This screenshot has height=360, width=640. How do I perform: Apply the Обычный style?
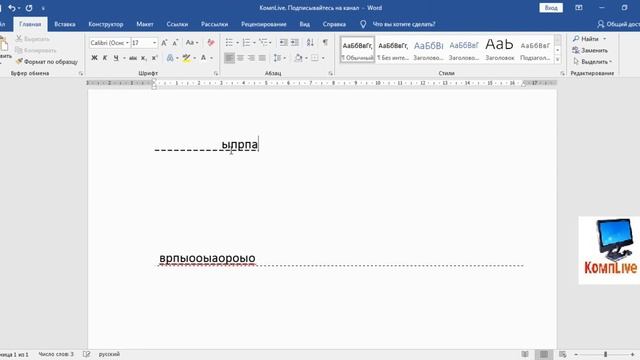pyautogui.click(x=357, y=50)
